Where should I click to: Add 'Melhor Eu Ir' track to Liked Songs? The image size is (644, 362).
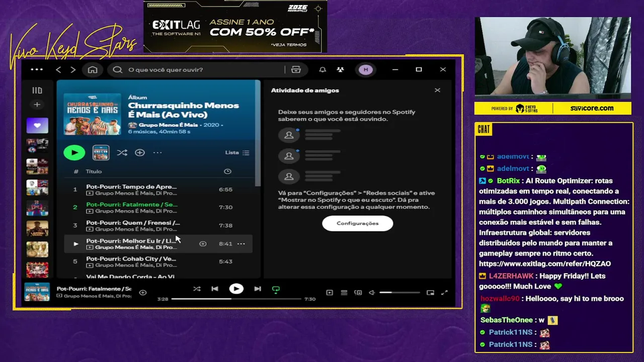pos(203,244)
